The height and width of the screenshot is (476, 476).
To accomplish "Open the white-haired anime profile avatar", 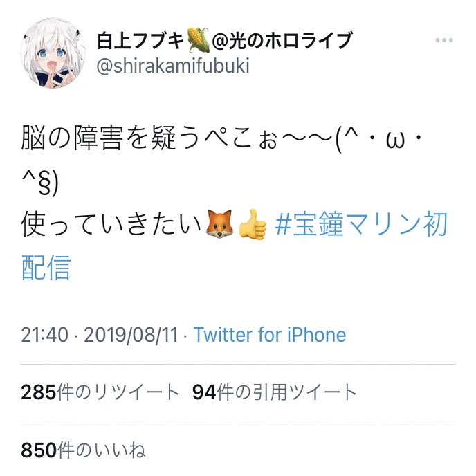I will 53,53.
